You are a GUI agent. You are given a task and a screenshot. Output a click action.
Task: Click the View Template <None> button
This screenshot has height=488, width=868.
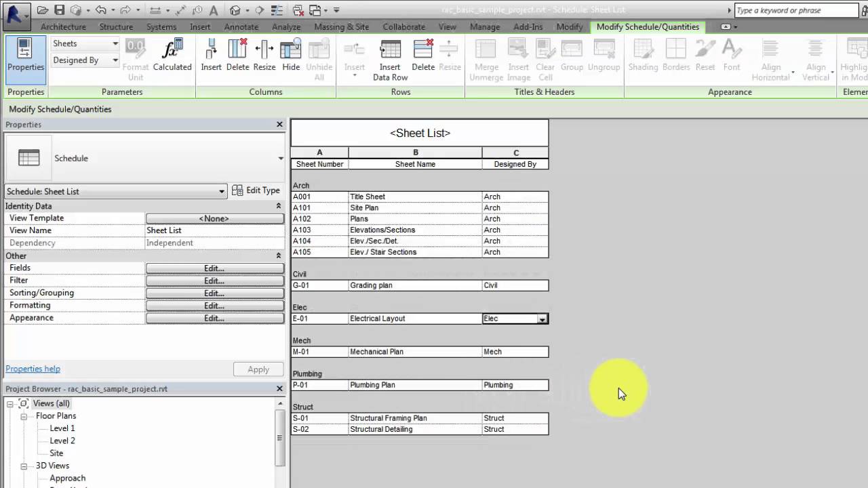pos(214,218)
